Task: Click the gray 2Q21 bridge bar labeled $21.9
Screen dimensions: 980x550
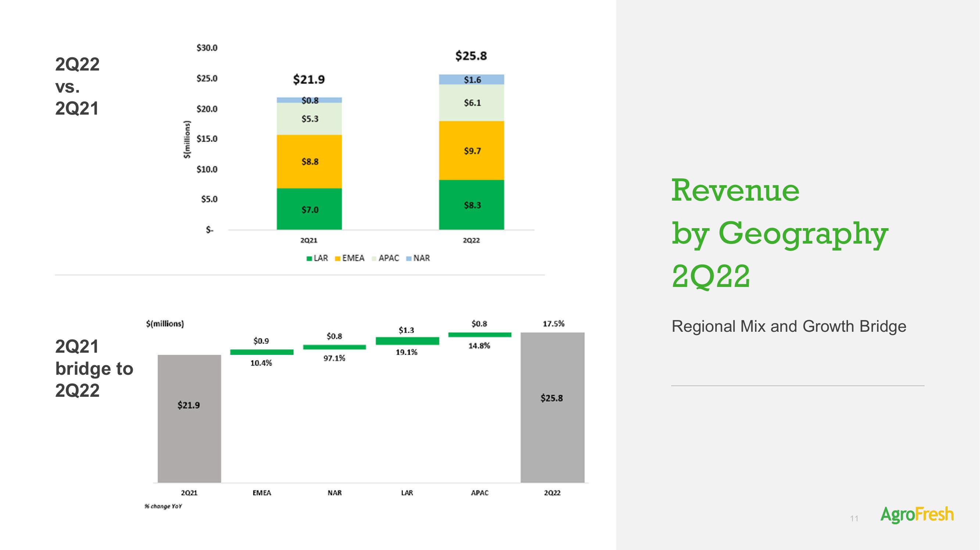Action: pyautogui.click(x=189, y=419)
